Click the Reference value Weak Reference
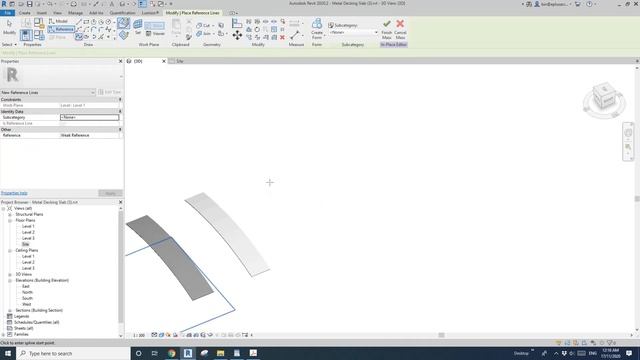The width and height of the screenshot is (640, 360). coord(89,135)
